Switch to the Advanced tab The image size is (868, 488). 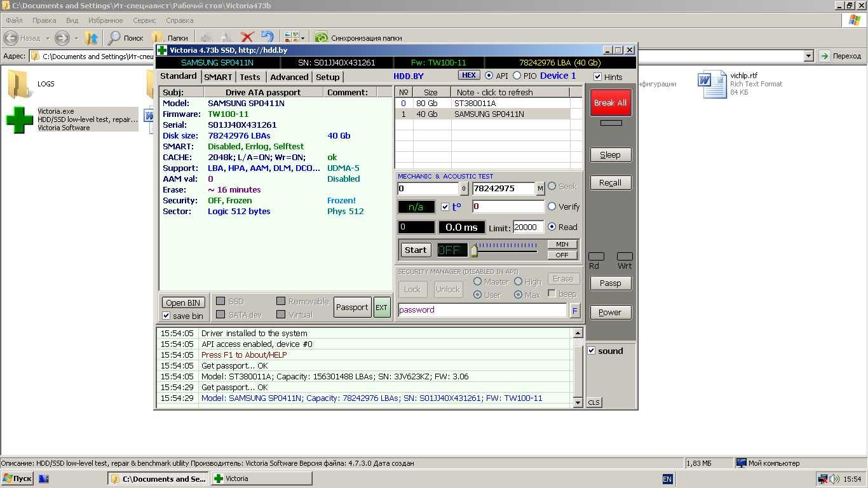[289, 77]
